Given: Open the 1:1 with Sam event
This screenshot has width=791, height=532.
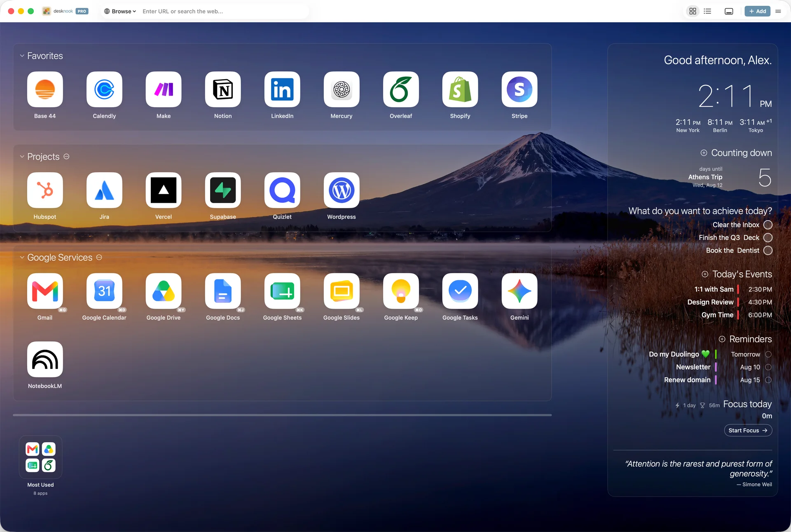Looking at the screenshot, I should point(733,290).
